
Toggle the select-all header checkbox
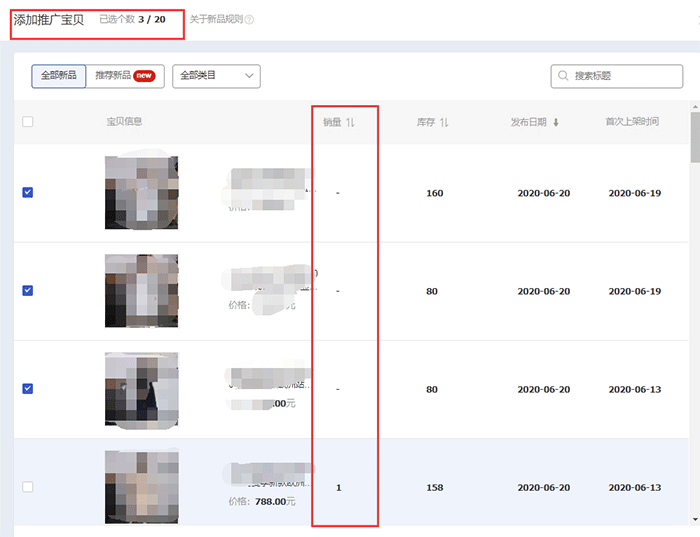pos(28,122)
